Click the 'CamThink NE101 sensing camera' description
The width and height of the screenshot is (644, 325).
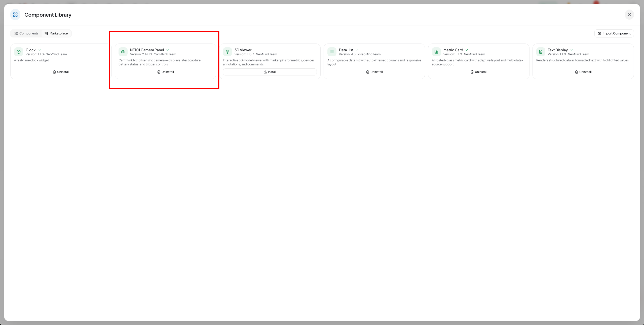160,62
